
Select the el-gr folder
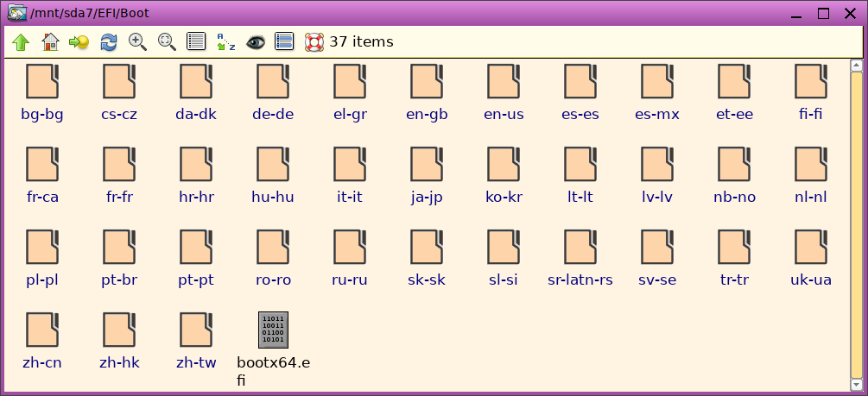(x=350, y=91)
